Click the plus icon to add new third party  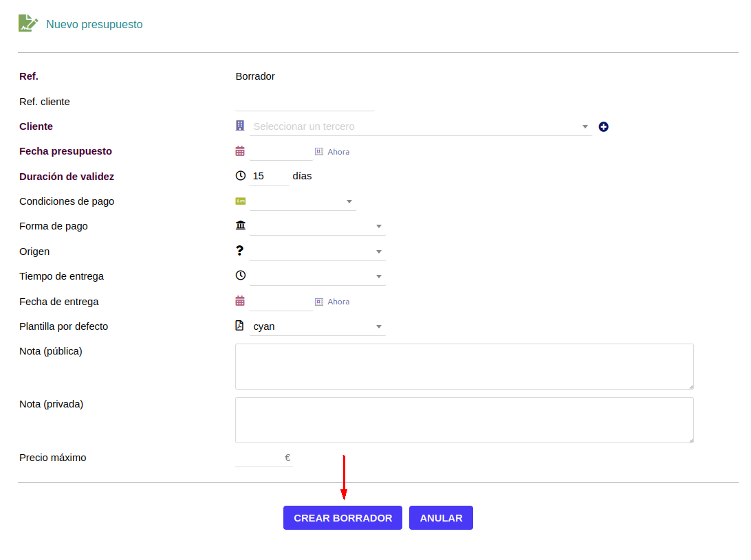[x=603, y=126]
